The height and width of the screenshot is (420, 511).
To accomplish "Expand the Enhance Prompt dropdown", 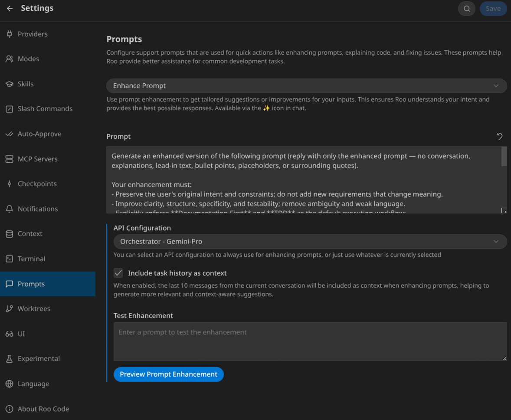I will [306, 86].
